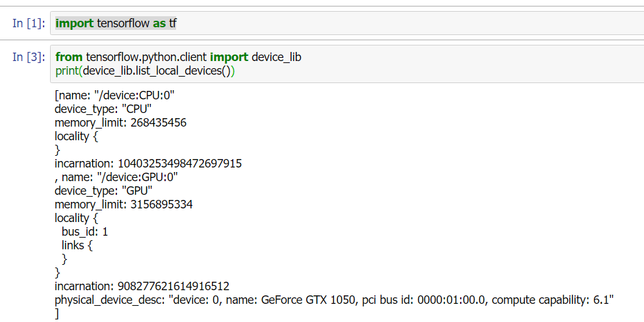Click the 'from' keyword in second cell

[69, 57]
